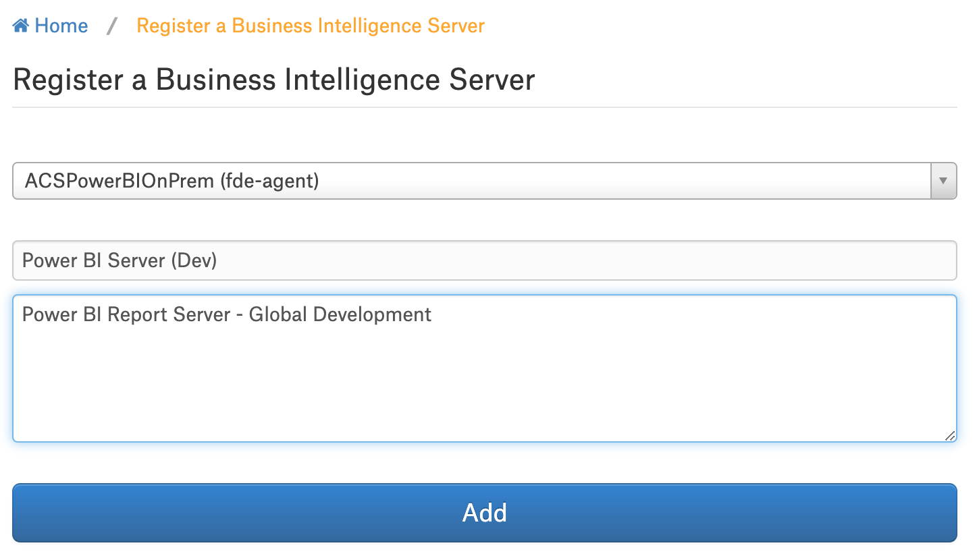Click the blue Add button

[485, 513]
